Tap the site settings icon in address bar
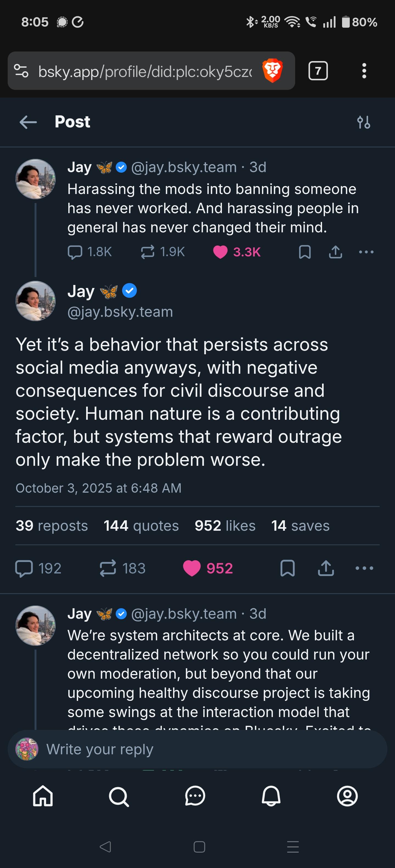 pos(21,71)
